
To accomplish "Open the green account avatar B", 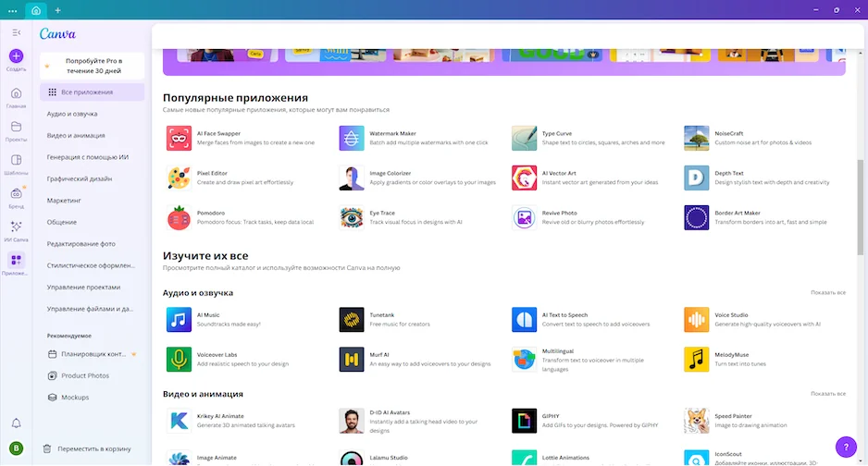I will [16, 448].
